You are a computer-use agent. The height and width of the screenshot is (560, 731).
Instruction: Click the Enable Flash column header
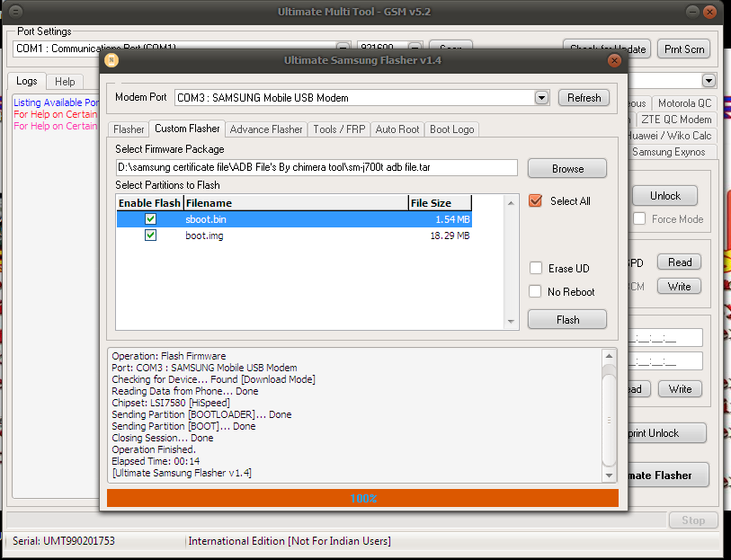[x=149, y=203]
